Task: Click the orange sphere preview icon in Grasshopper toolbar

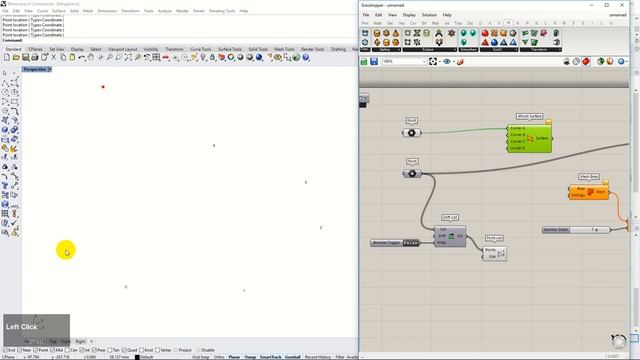Action: [x=610, y=62]
